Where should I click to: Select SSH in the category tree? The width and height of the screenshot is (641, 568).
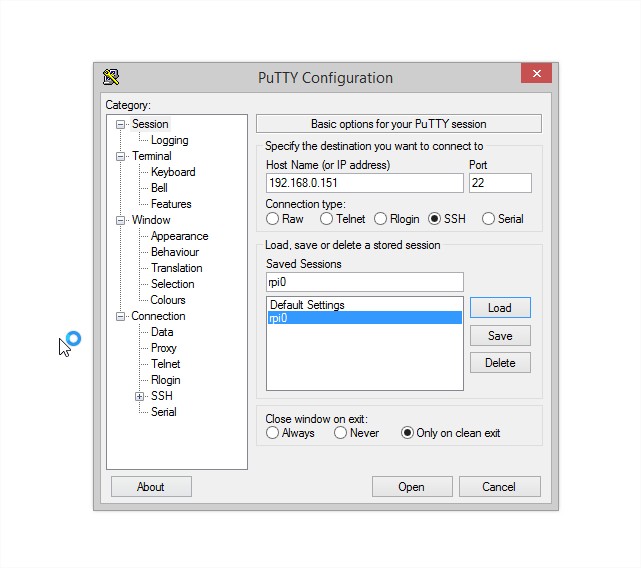point(161,396)
